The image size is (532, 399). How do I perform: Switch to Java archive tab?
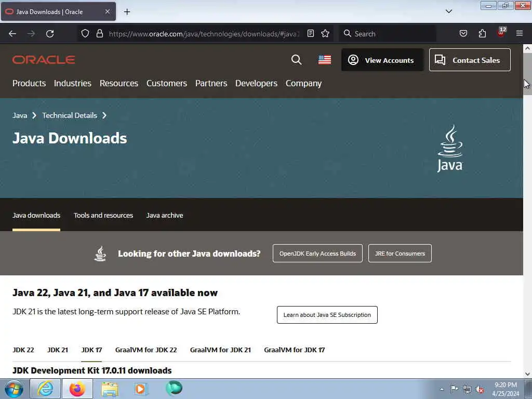pyautogui.click(x=165, y=215)
